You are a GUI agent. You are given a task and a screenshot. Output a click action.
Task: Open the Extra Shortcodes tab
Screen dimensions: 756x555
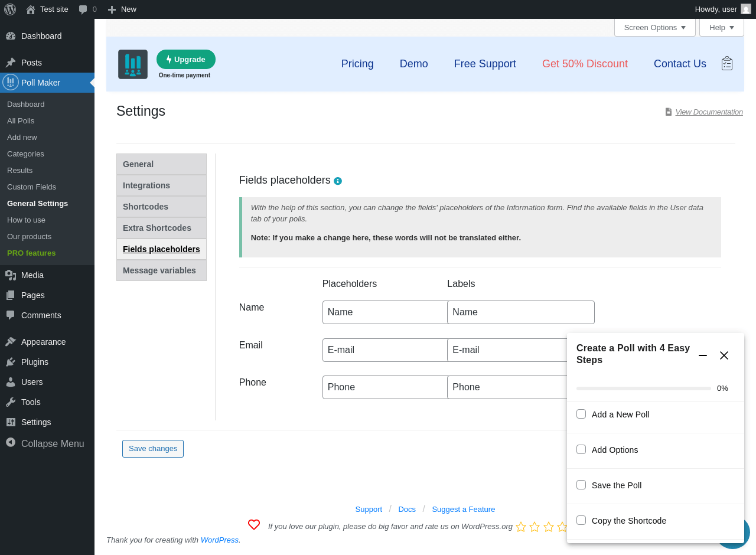pos(161,228)
